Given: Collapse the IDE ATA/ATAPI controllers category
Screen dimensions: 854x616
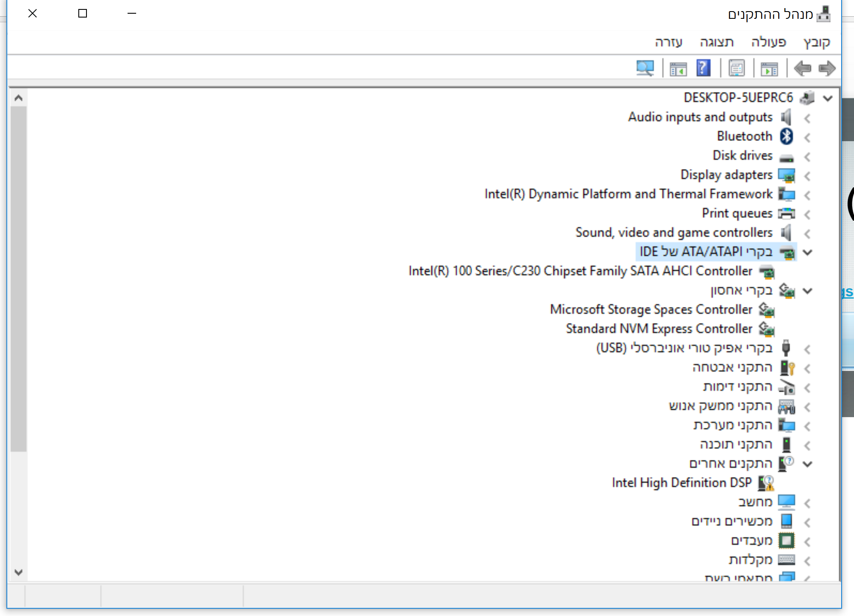Looking at the screenshot, I should (x=807, y=252).
